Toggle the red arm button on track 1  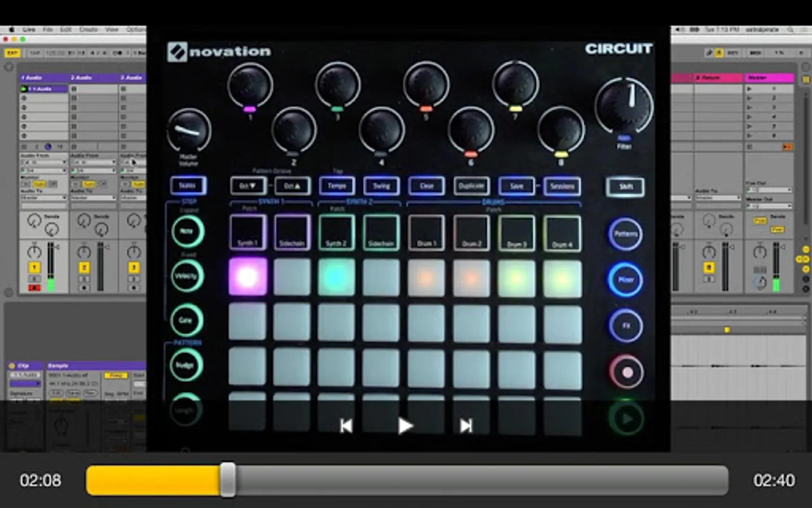pos(34,288)
